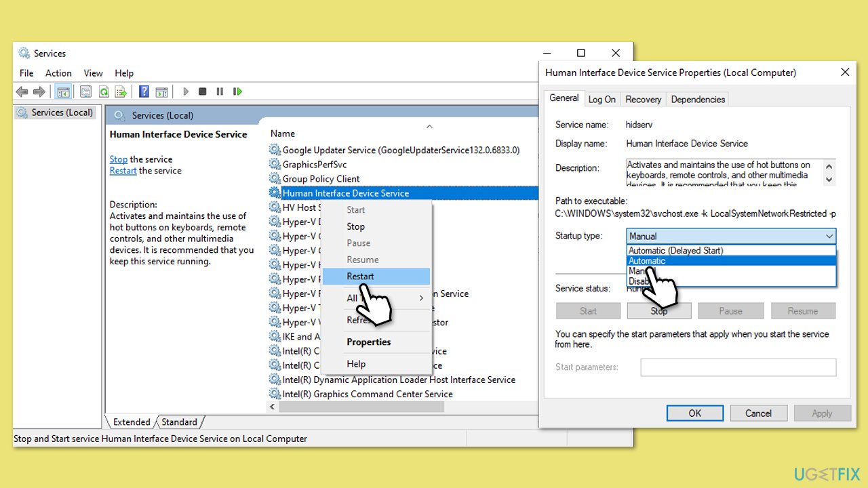Select Automatic startup type option
Viewport: 868px width, 488px height.
[731, 261]
